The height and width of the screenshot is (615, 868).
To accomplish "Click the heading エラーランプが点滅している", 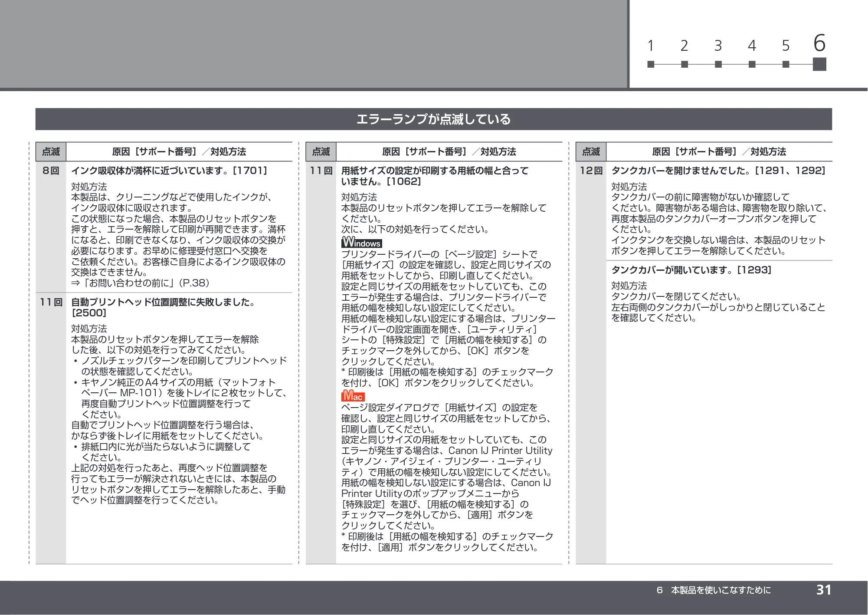I will [433, 119].
